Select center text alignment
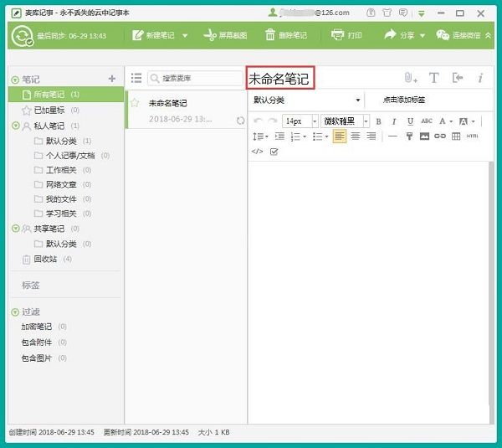502x448 pixels. click(356, 136)
